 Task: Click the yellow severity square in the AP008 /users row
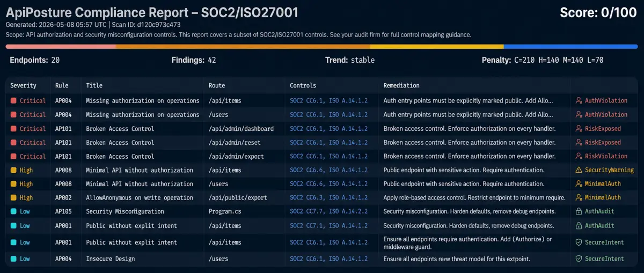(13, 183)
